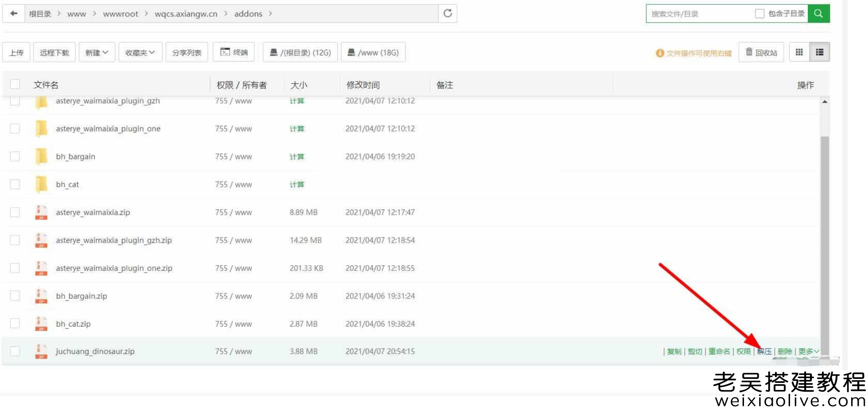This screenshot has height=409, width=868.
Task: Select all files with header checkbox
Action: 15,84
